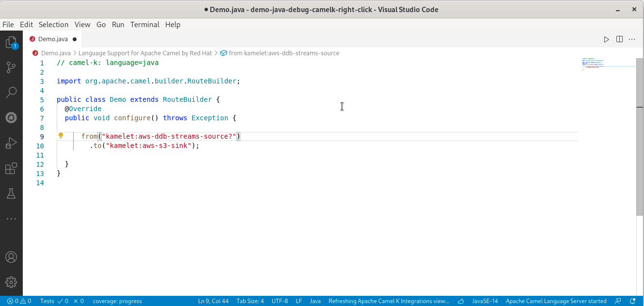Open the Run and Debug view
Image resolution: width=644 pixels, height=306 pixels.
click(x=12, y=143)
